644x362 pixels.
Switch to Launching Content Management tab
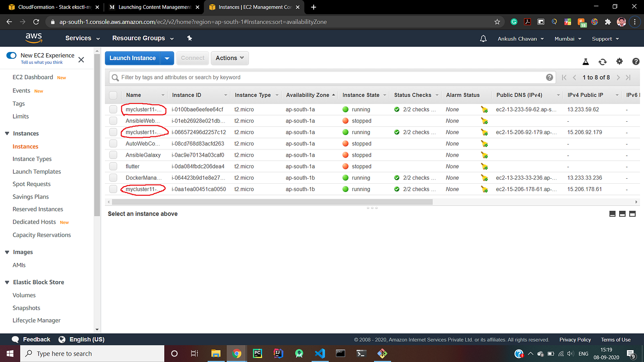click(x=154, y=7)
